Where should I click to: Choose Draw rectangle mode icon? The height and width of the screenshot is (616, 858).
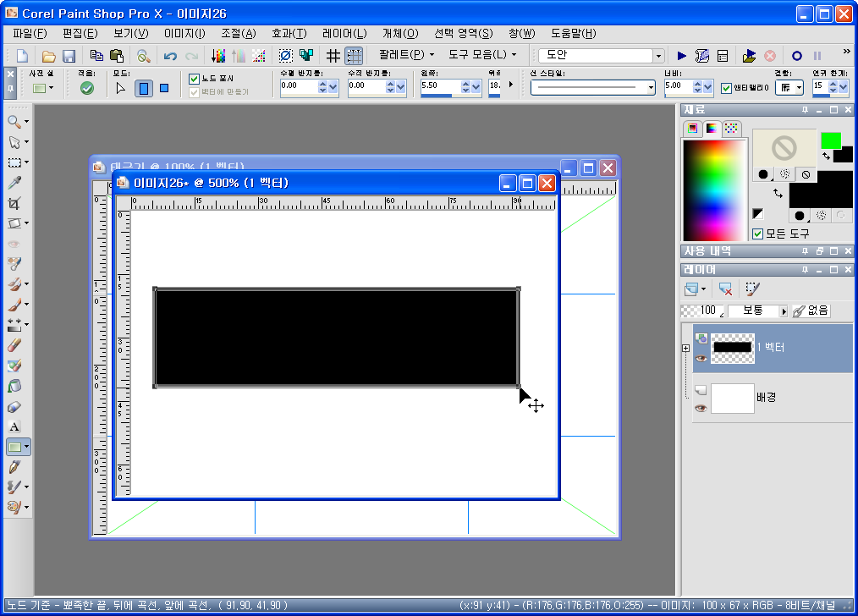pos(143,88)
